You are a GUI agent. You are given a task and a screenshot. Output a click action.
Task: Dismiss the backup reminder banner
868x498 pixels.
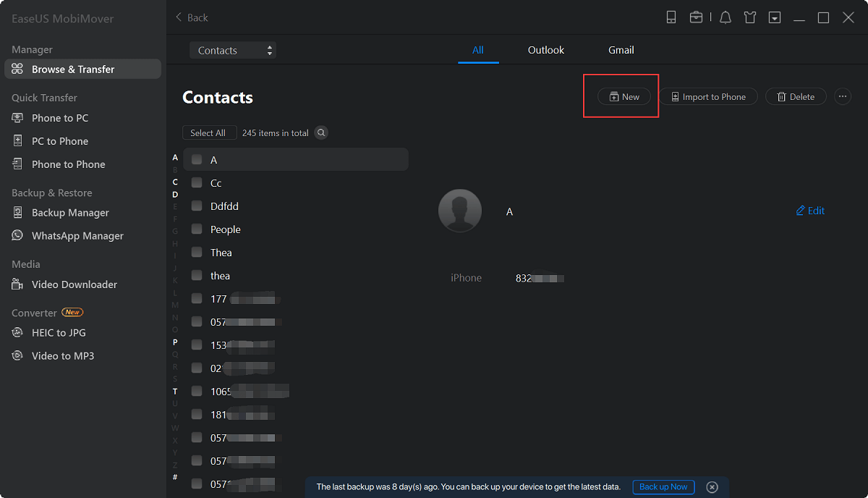pos(712,487)
